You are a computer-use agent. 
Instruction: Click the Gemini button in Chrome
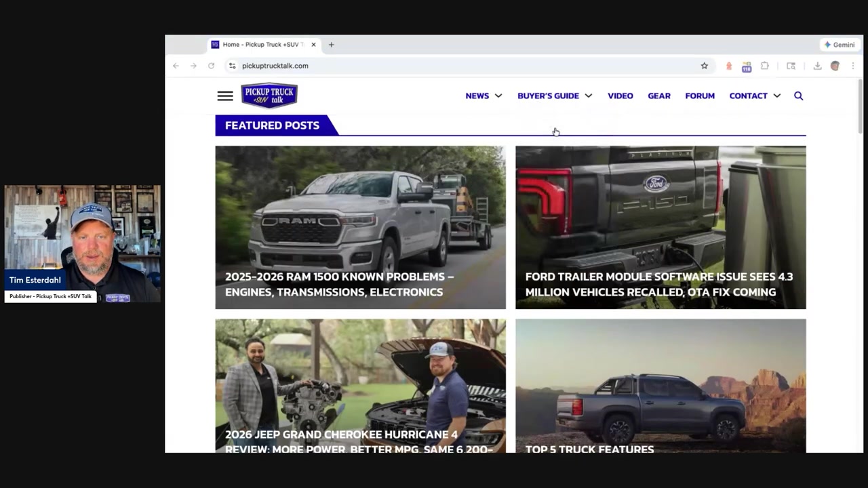[840, 45]
